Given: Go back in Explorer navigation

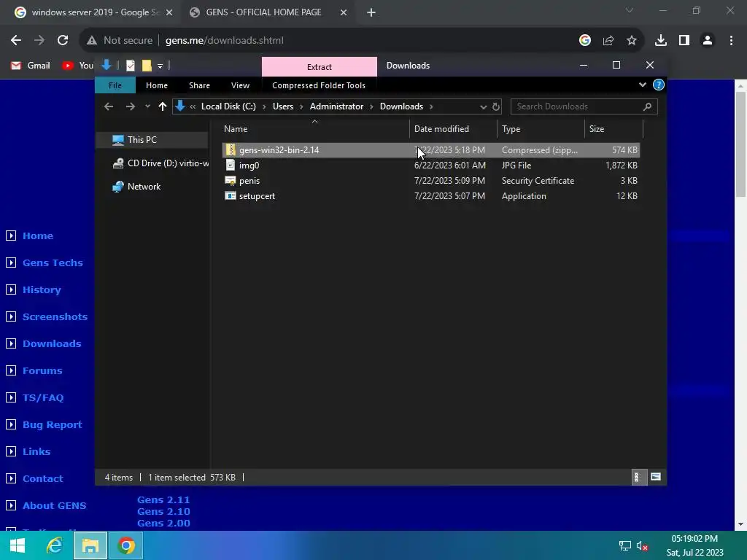Looking at the screenshot, I should point(109,106).
